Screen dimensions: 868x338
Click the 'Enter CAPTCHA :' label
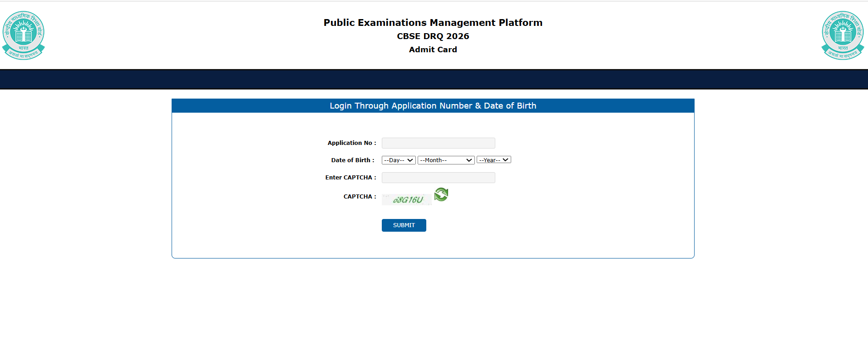(351, 178)
